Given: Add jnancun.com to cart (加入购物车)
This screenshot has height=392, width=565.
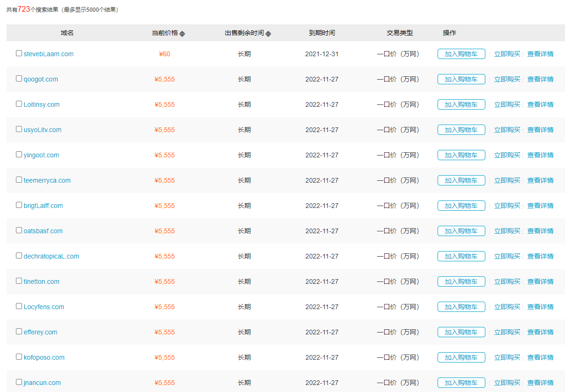Looking at the screenshot, I should [x=461, y=383].
